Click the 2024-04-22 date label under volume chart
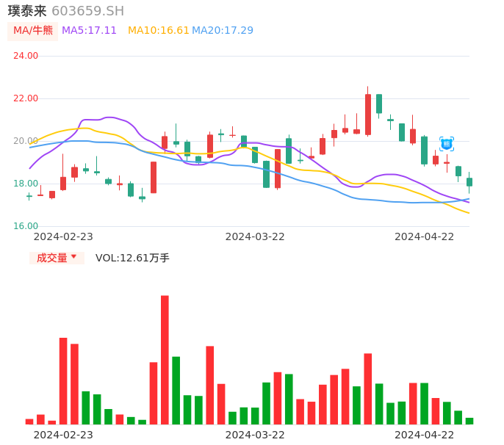The width and height of the screenshot is (504, 445). (x=425, y=435)
